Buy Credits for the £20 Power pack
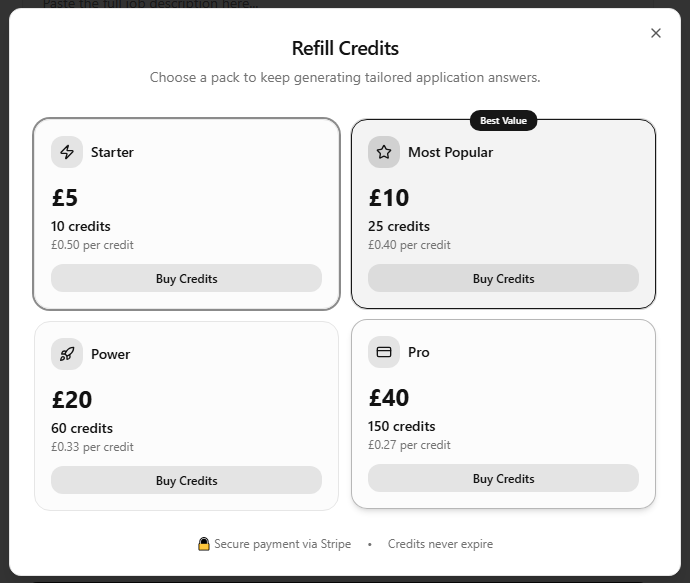Screen dimensions: 690x583 click(186, 480)
